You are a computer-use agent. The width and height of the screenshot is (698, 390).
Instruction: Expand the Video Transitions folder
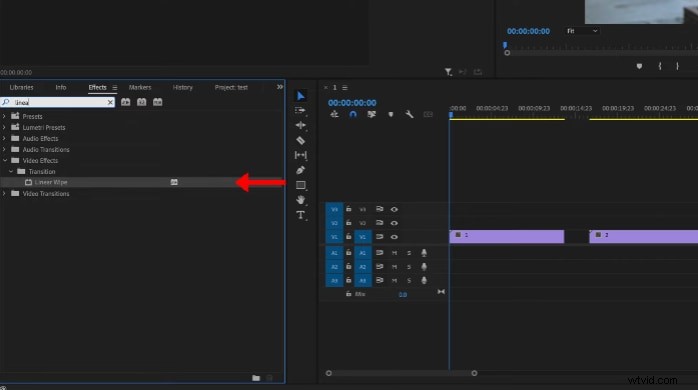coord(4,194)
